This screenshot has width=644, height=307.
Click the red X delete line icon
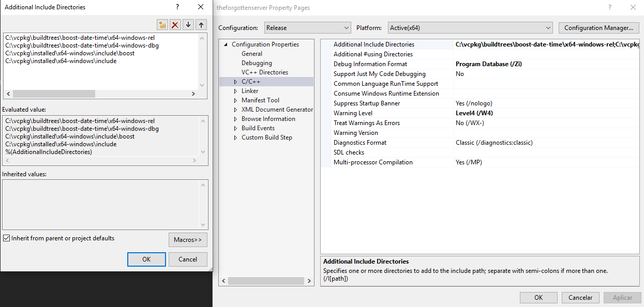tap(176, 25)
